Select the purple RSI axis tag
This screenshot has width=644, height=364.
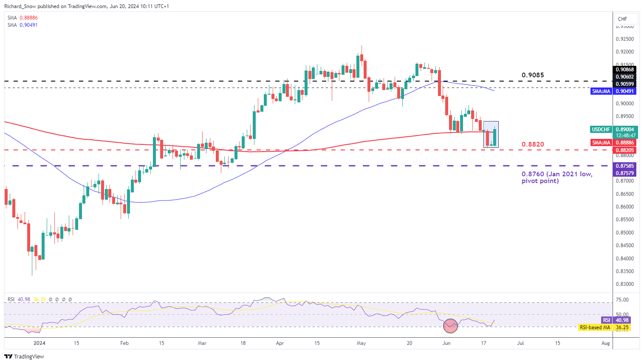pyautogui.click(x=607, y=320)
